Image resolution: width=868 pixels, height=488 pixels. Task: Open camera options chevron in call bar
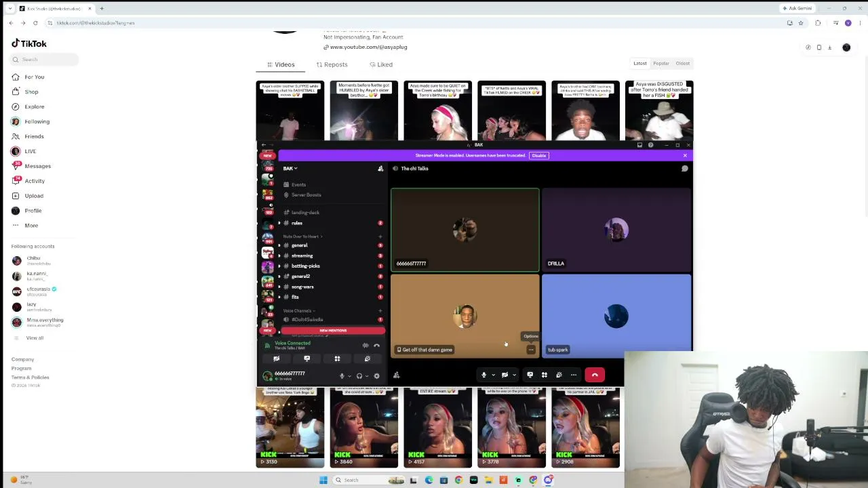click(x=514, y=375)
